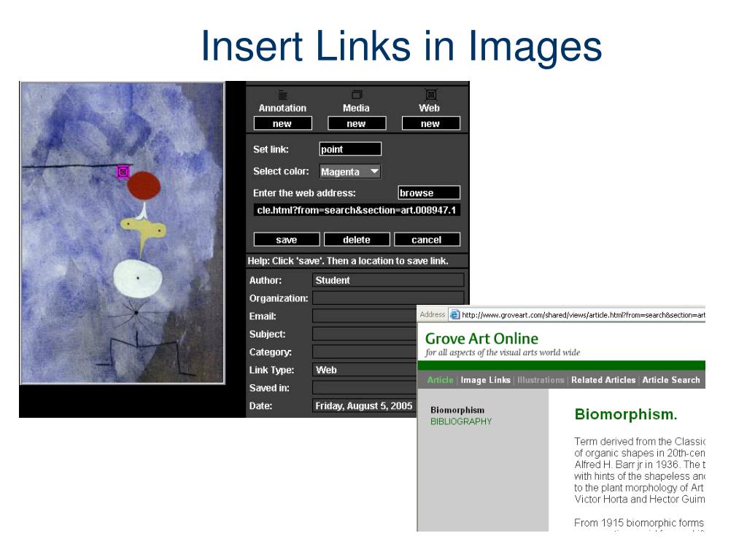Open the Article Search tab

tap(671, 380)
